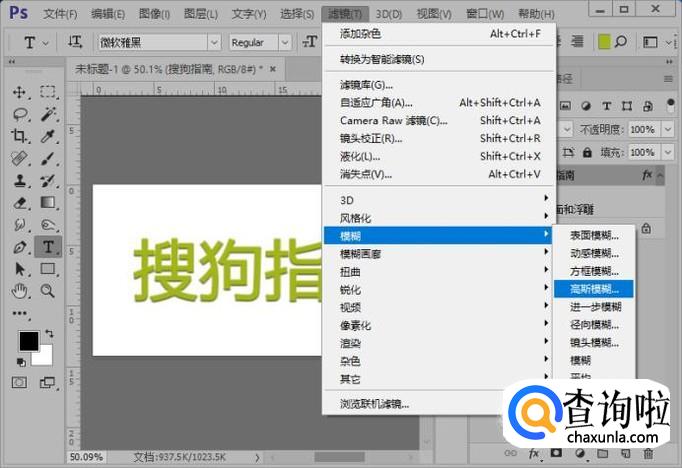Select the Zoom magnifier tool
The height and width of the screenshot is (468, 682).
pyautogui.click(x=48, y=291)
